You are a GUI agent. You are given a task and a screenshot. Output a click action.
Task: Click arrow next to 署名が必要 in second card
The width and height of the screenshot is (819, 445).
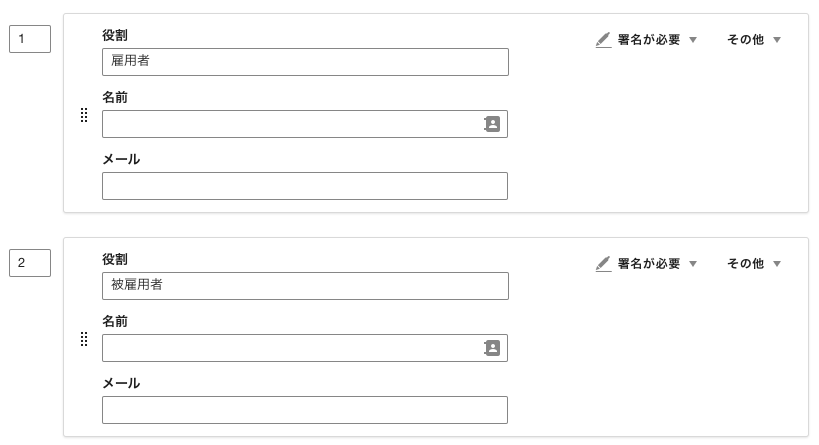coord(693,264)
